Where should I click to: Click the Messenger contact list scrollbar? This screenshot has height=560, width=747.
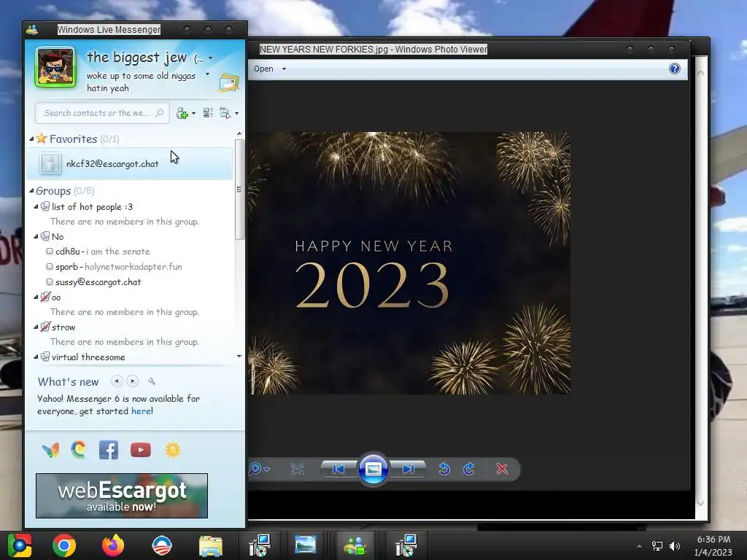pos(239,190)
